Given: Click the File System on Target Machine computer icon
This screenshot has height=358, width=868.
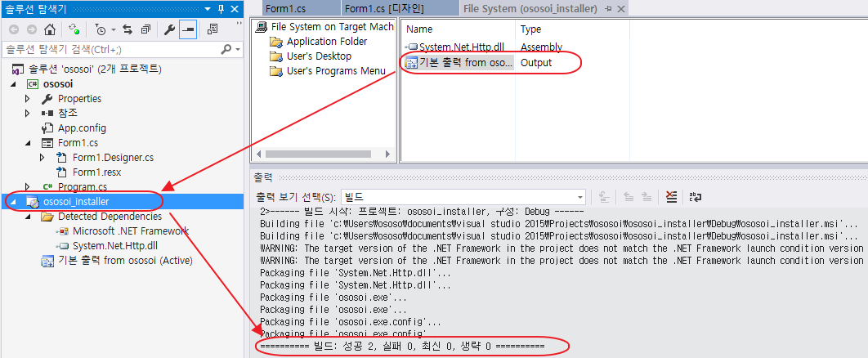Looking at the screenshot, I should point(262,26).
